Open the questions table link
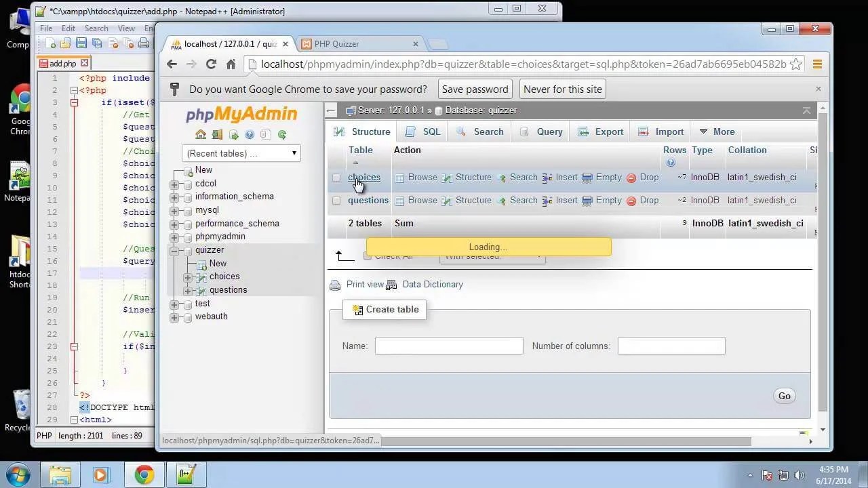868x488 pixels. coord(368,201)
